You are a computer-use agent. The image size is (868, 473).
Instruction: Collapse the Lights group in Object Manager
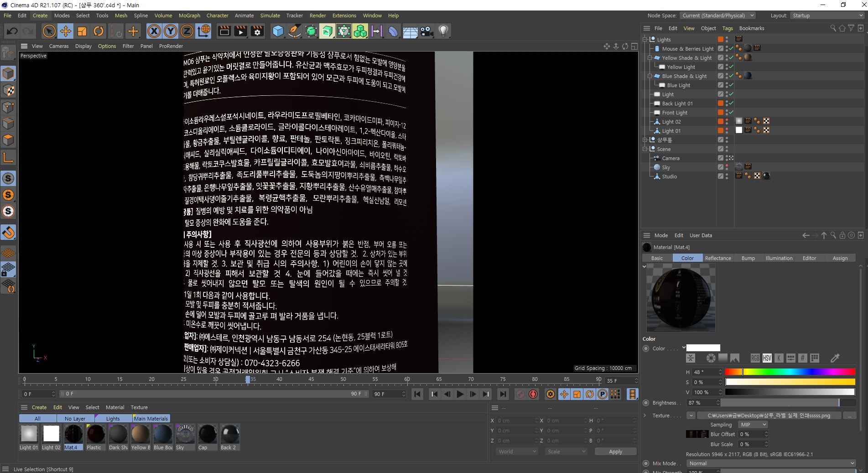(645, 40)
